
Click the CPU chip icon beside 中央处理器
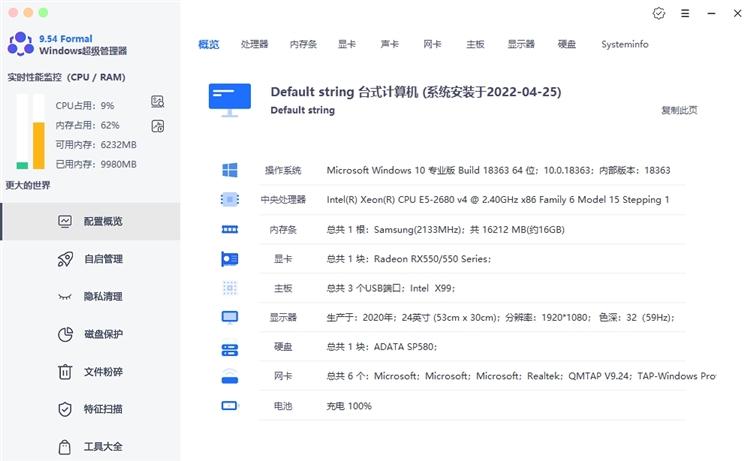230,199
